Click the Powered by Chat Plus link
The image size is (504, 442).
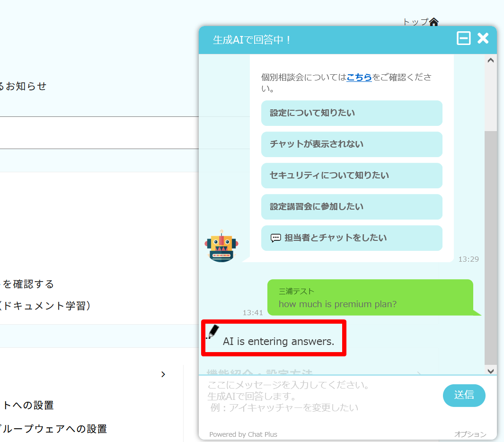243,434
